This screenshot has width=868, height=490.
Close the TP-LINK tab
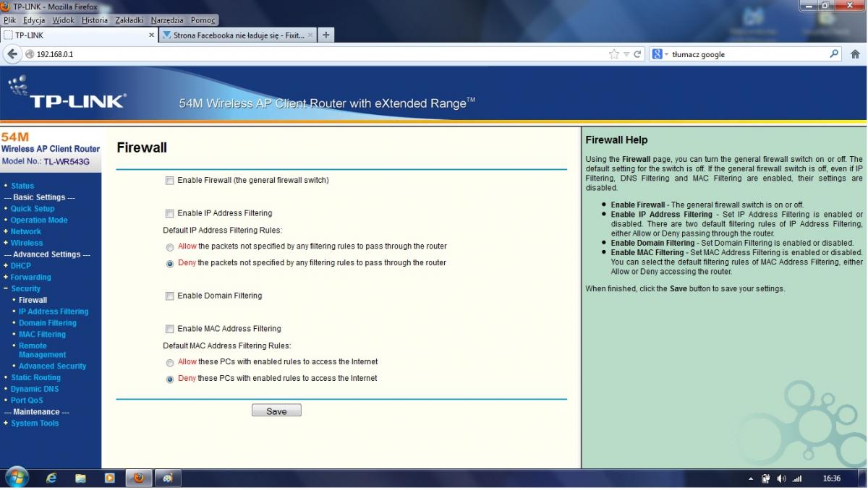point(151,35)
